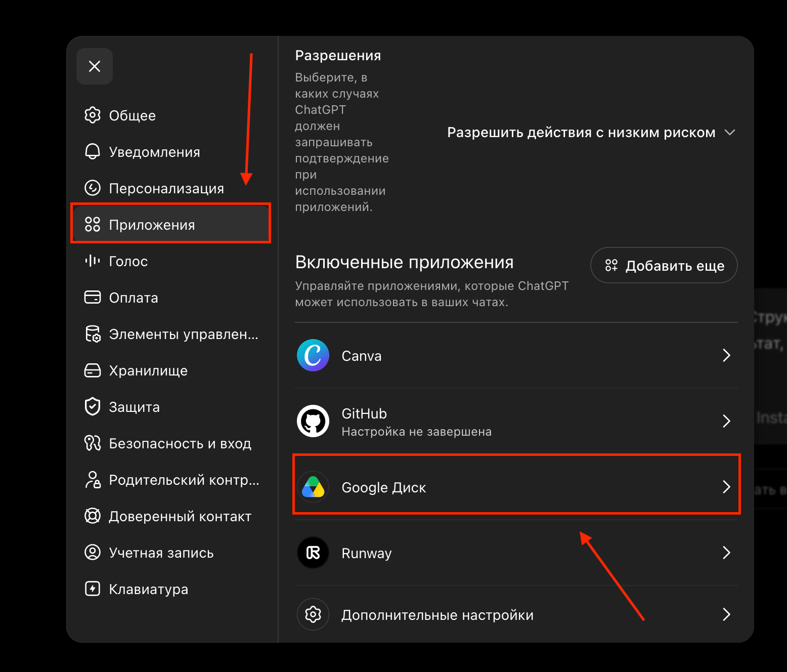Click the GitHub app logo
787x672 pixels.
pyautogui.click(x=313, y=421)
